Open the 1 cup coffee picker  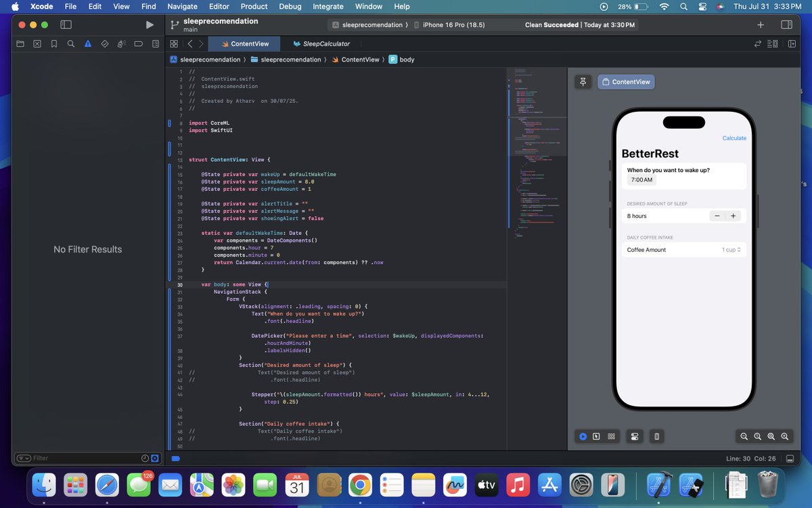pos(731,250)
